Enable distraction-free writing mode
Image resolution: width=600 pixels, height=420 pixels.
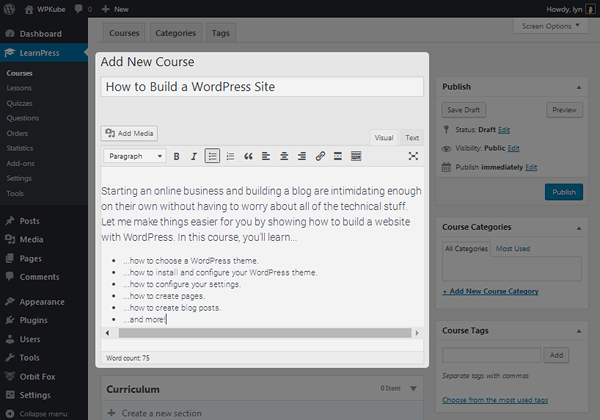coord(413,156)
